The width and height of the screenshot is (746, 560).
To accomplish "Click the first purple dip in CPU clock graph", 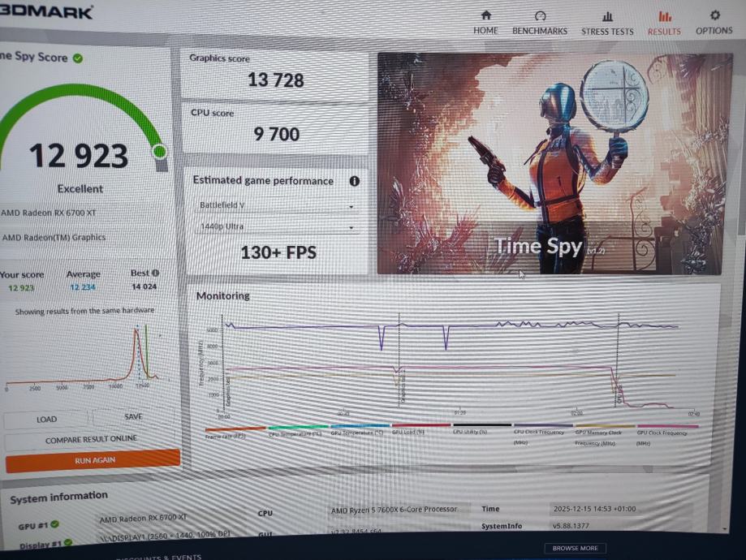I will point(382,338).
